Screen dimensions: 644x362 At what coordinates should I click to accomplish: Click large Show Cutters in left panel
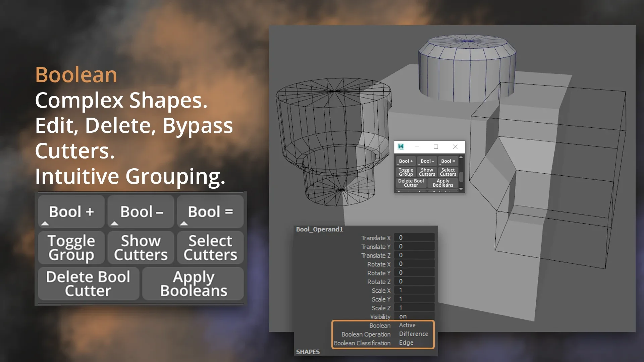141,248
